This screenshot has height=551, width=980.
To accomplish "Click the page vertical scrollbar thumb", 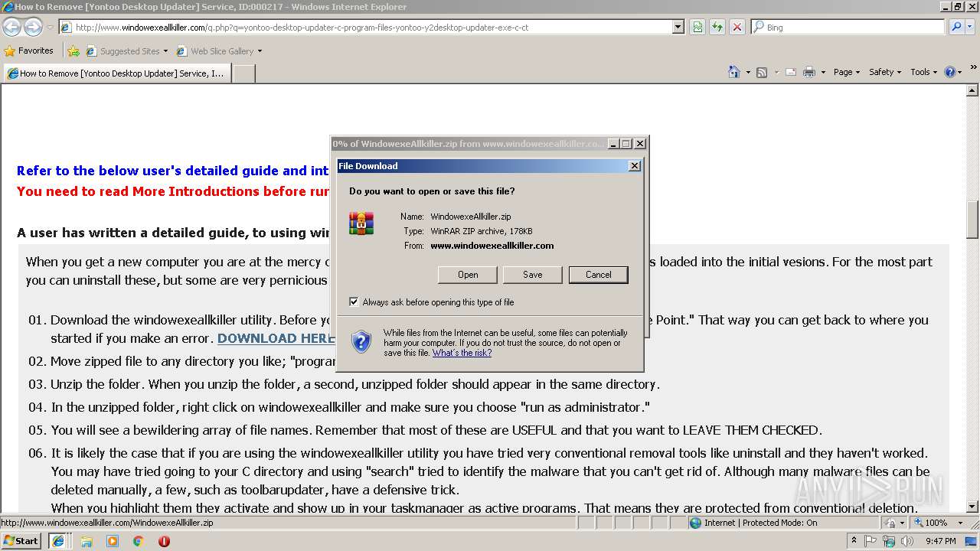I will 972,220.
